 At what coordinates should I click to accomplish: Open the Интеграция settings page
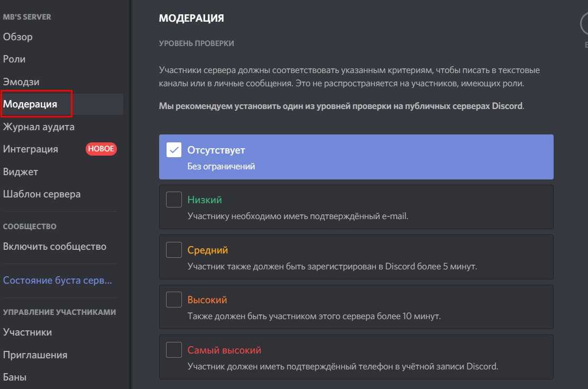pos(31,149)
